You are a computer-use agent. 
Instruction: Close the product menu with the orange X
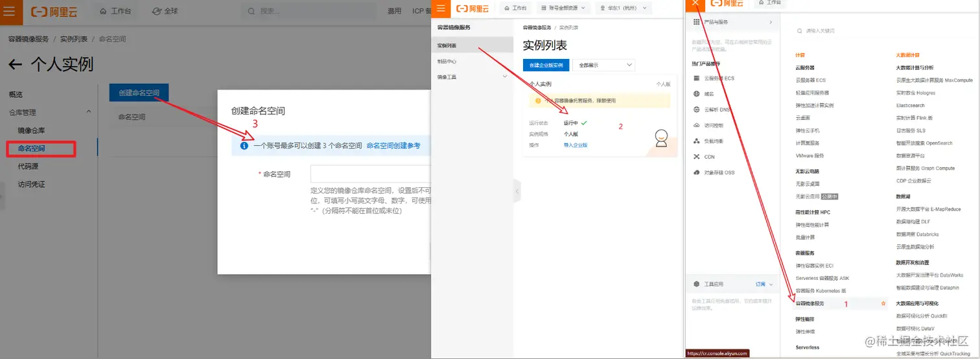click(695, 3)
